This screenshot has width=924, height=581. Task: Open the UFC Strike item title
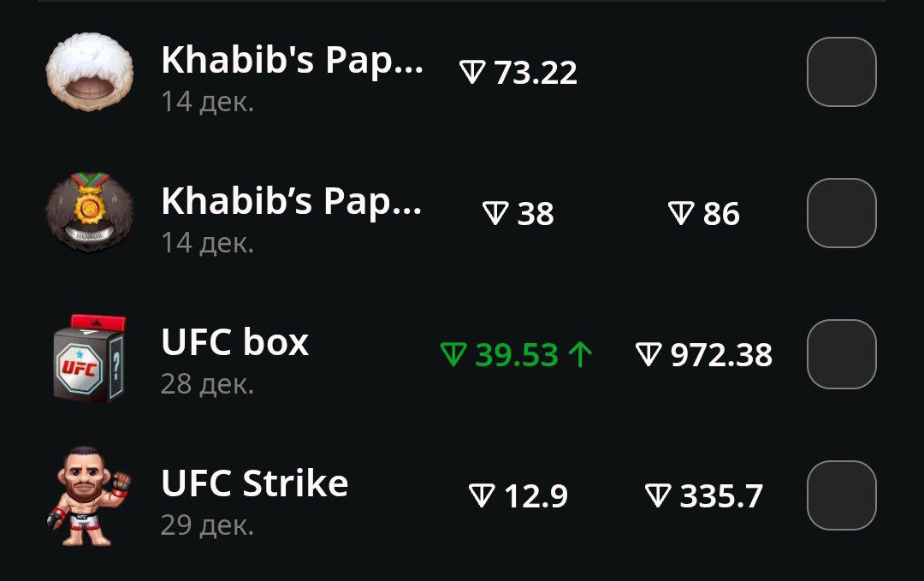point(255,483)
